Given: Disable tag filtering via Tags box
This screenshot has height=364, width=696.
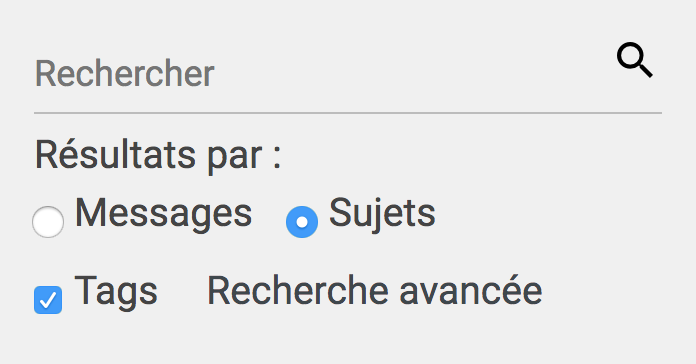Looking at the screenshot, I should point(48,300).
